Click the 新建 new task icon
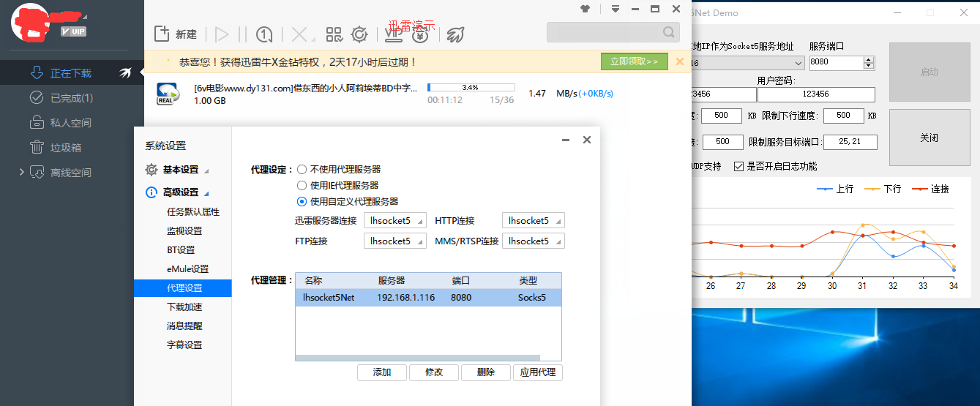The height and width of the screenshot is (406, 980). (162, 34)
